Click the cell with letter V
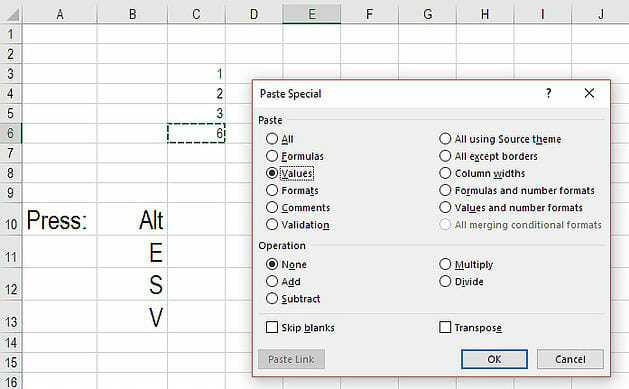 point(132,317)
